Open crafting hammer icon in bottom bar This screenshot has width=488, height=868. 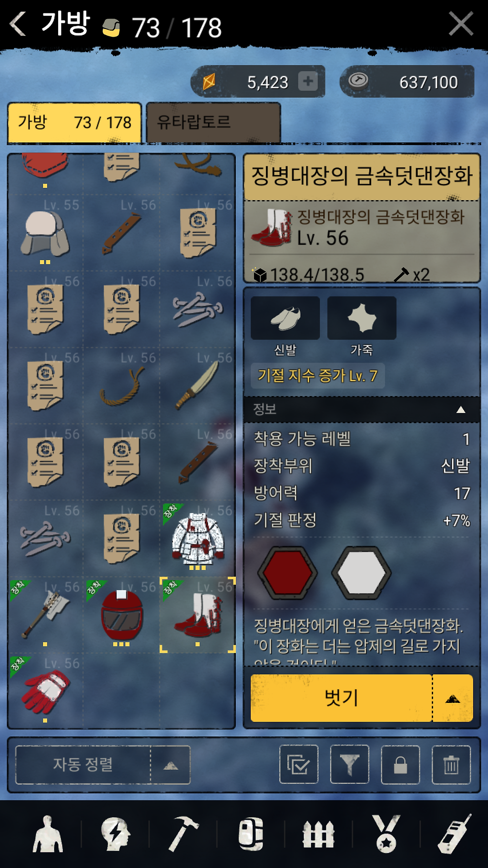pos(183,834)
